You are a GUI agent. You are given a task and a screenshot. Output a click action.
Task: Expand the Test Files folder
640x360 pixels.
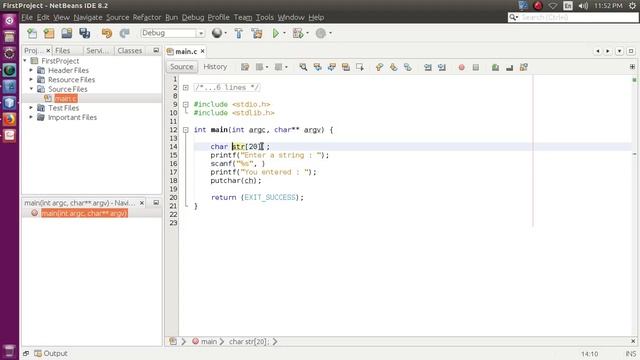coord(31,108)
